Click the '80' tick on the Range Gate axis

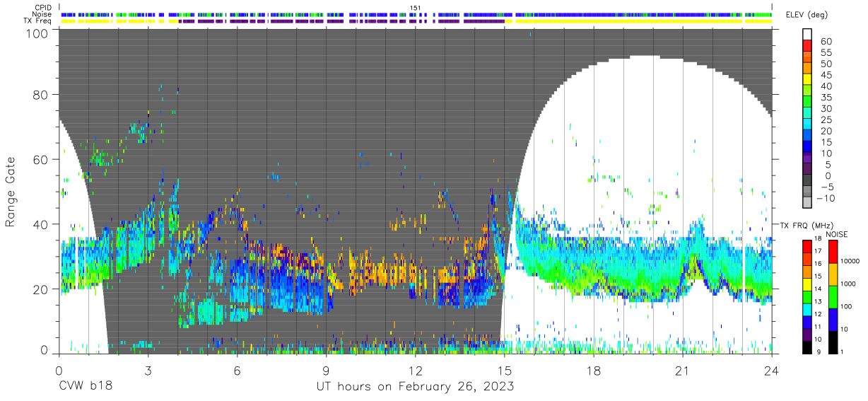click(x=41, y=95)
